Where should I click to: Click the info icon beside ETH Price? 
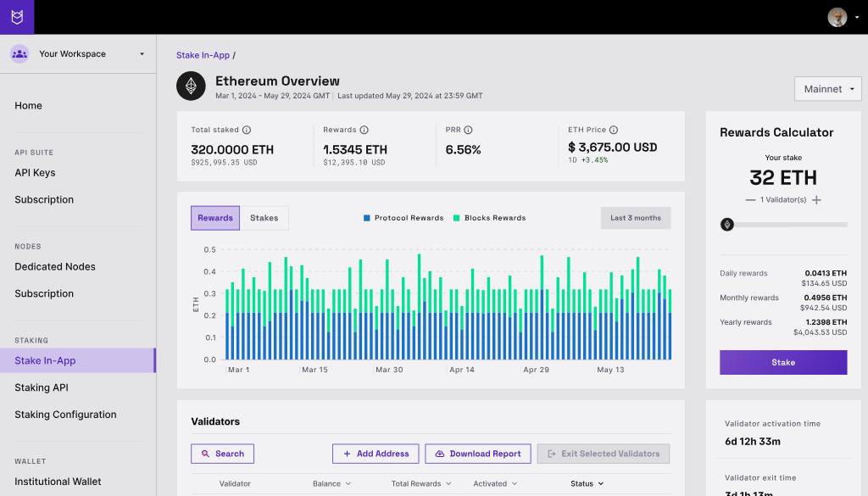[614, 131]
